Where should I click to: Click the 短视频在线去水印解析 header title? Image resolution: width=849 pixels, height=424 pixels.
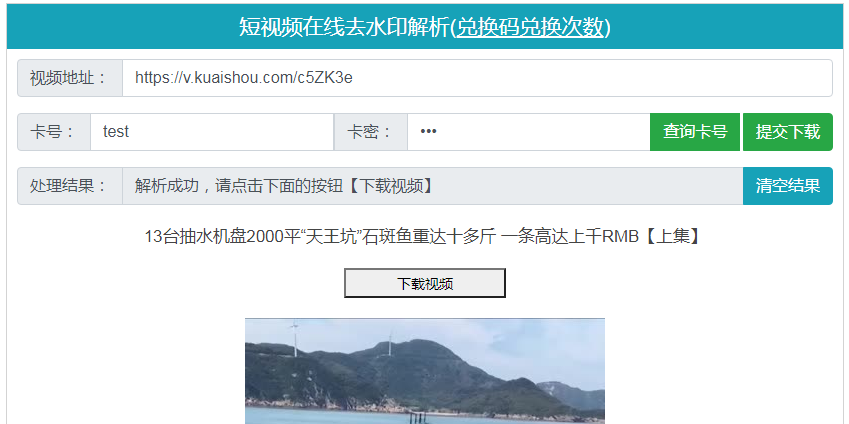tap(344, 27)
